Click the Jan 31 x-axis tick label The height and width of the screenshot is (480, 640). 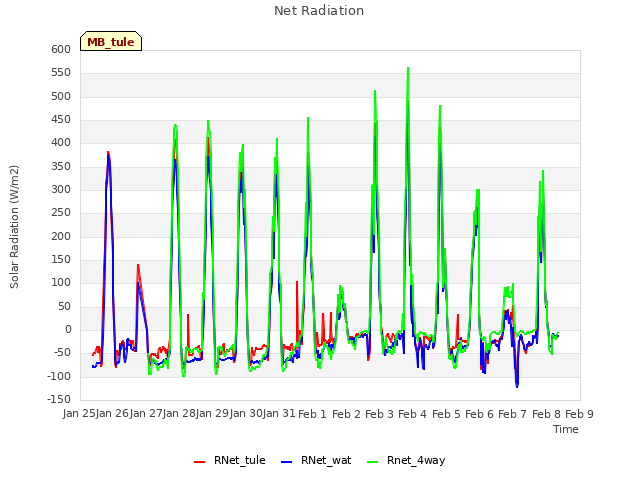[279, 413]
